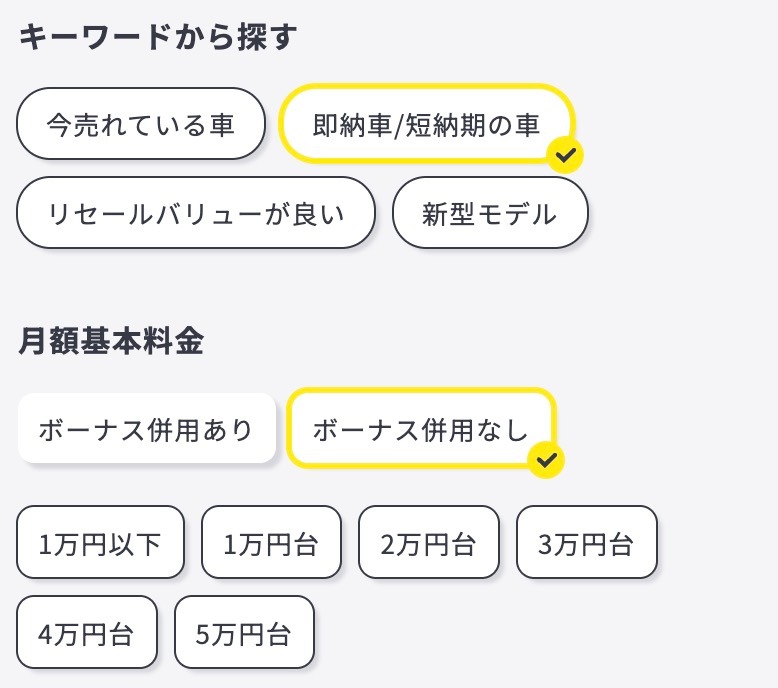The image size is (778, 688).
Task: Select the 今売れている車 keyword chip
Action: (x=141, y=125)
